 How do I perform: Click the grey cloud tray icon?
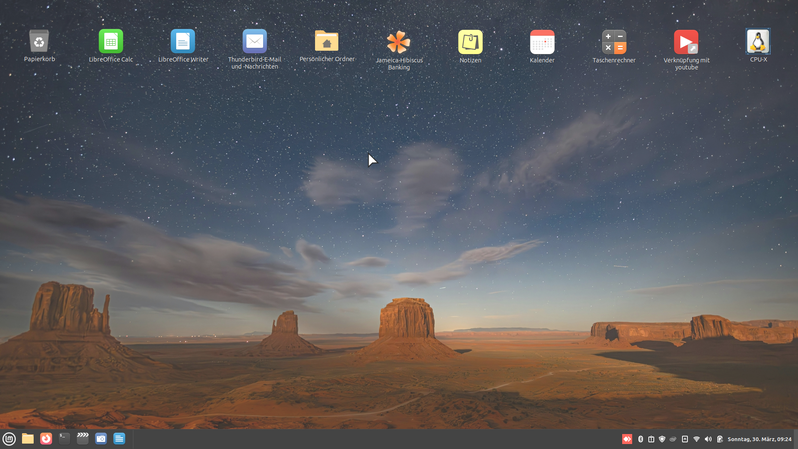[673, 439]
